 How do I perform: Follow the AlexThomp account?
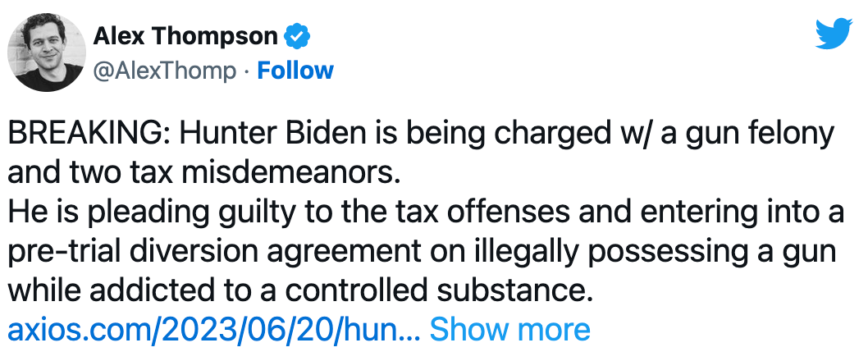point(295,71)
